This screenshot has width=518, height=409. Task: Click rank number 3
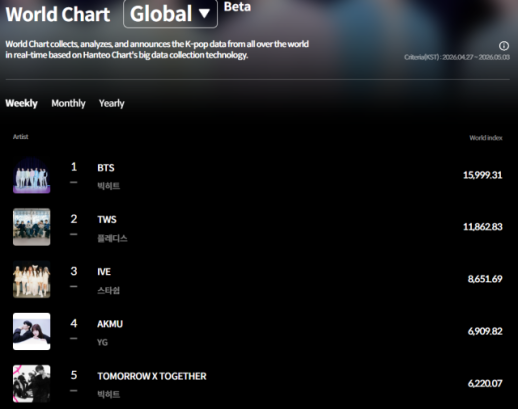(74, 271)
